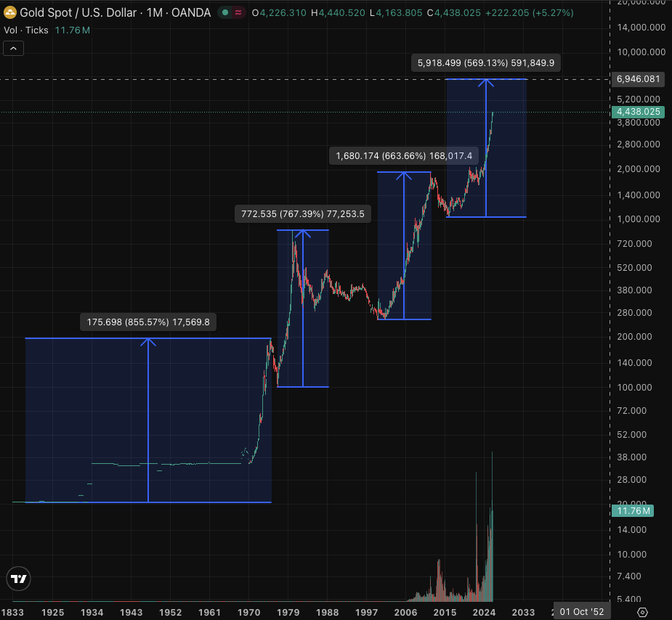The image size is (672, 620).
Task: Select the 767.39% measurement label
Action: (301, 214)
